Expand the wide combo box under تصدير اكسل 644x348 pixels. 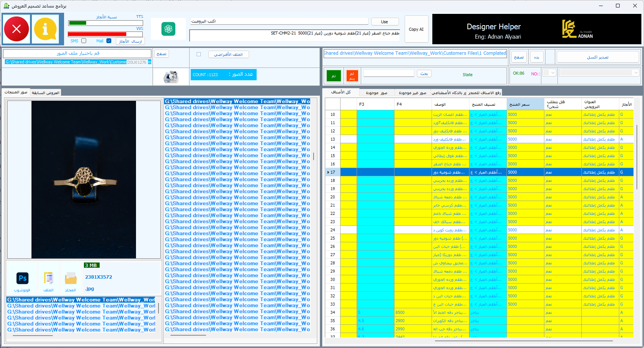pos(599,73)
